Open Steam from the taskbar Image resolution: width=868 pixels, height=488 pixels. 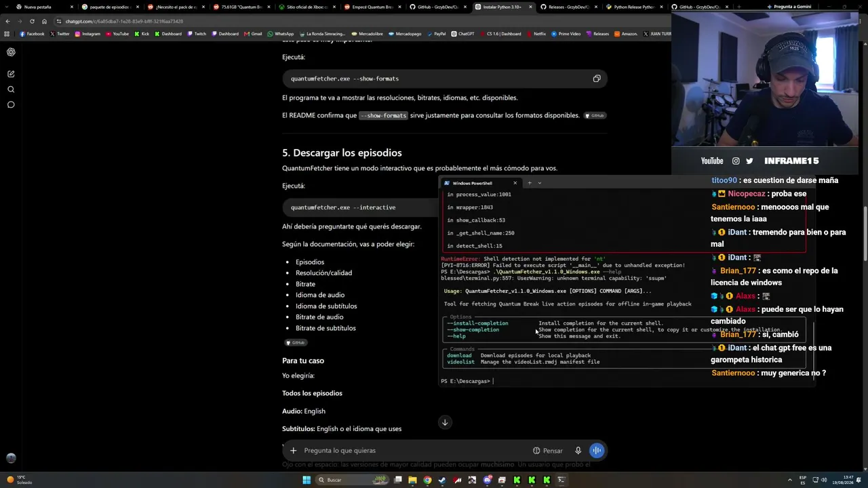[x=442, y=480]
